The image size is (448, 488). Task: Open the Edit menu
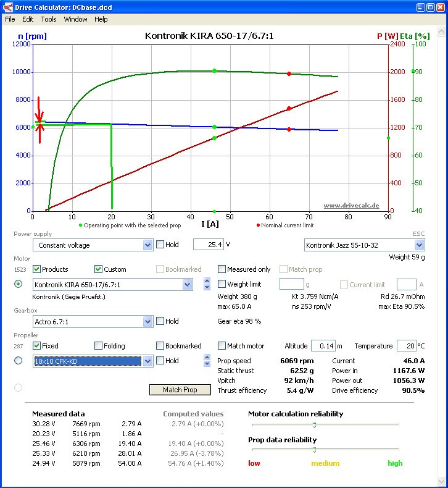(x=28, y=19)
